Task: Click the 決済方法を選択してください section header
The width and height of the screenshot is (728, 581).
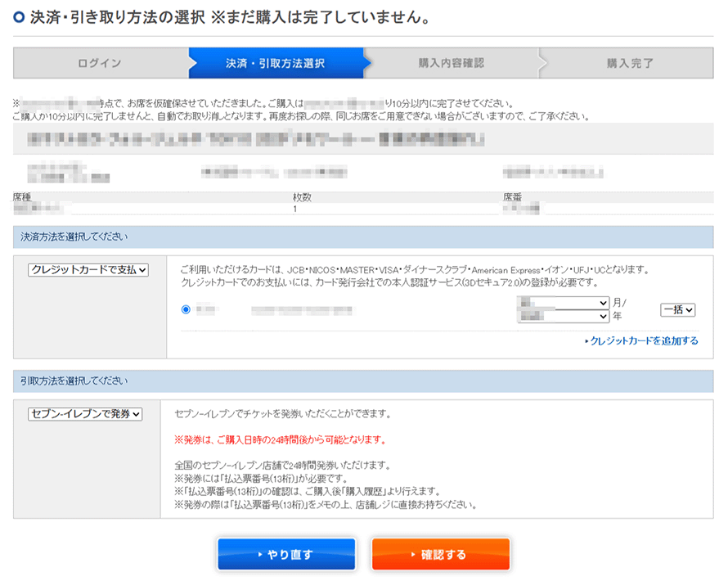Action: click(x=363, y=236)
